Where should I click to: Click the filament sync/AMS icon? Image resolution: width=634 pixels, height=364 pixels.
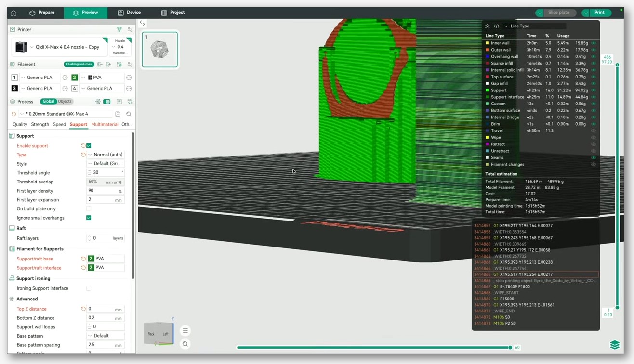click(x=119, y=64)
